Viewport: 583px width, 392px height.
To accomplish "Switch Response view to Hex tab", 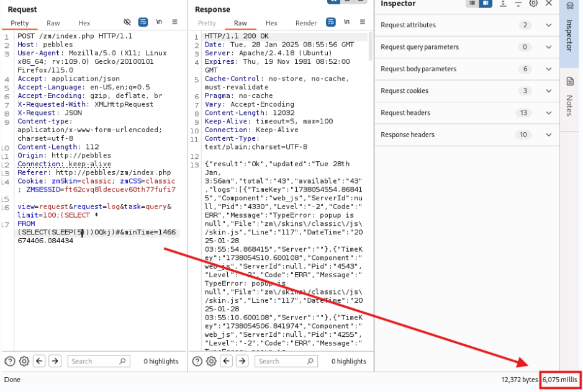I will (271, 23).
